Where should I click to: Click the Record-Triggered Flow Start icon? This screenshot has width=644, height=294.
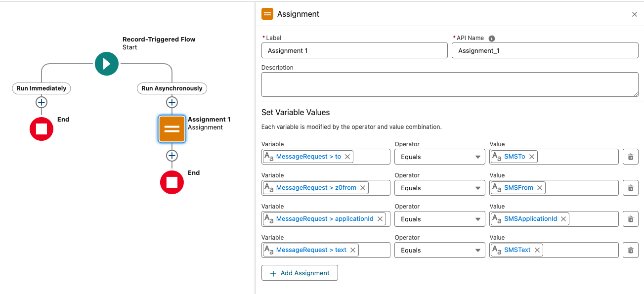[107, 63]
